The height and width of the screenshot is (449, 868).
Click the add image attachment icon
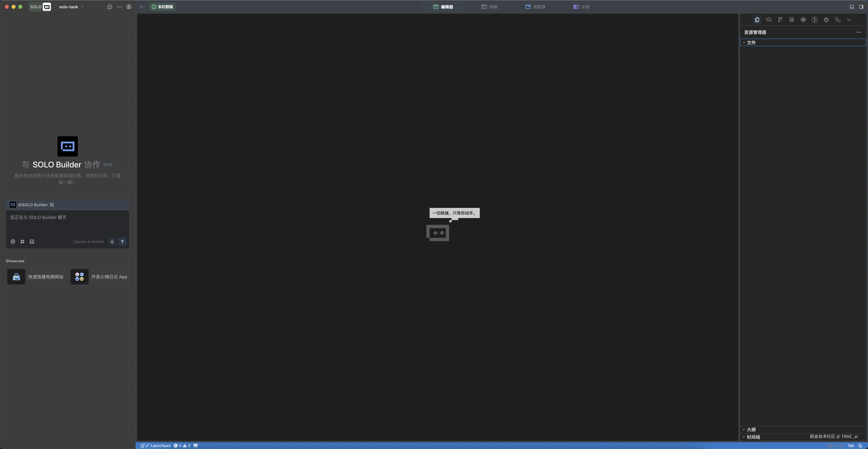(32, 241)
